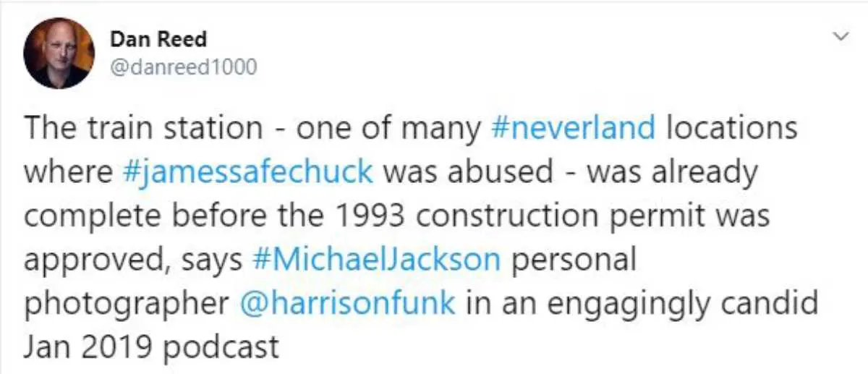Open the @danreed1000 handle
This screenshot has height=374, width=868.
click(x=183, y=67)
